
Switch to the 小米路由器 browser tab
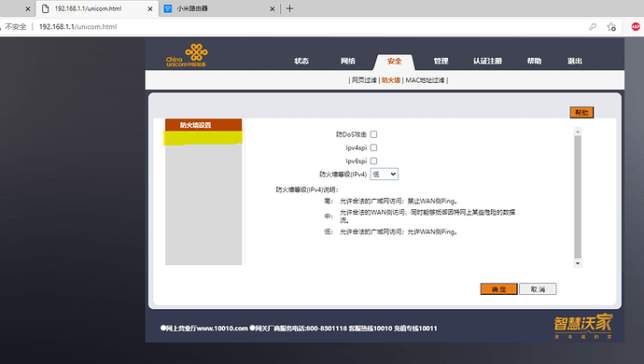click(219, 8)
